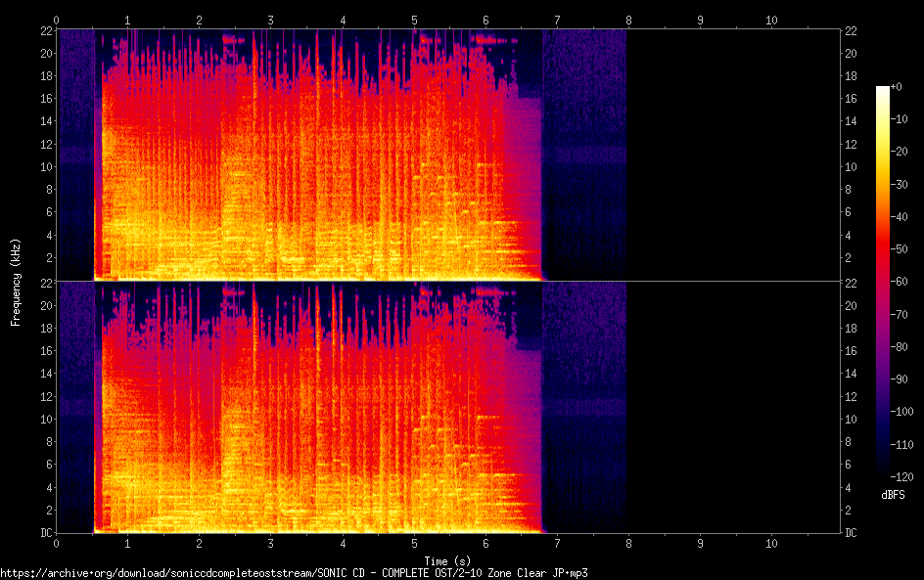Select the 9 second marker on the top time axis
The image size is (924, 580).
click(x=700, y=20)
